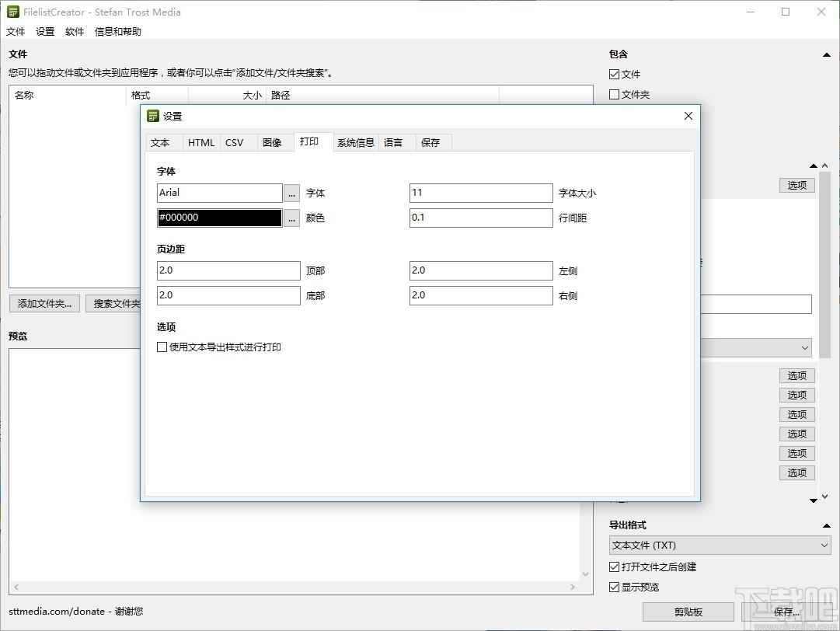840x631 pixels.
Task: Click right panel scrollbar up arrow
Action: click(825, 166)
